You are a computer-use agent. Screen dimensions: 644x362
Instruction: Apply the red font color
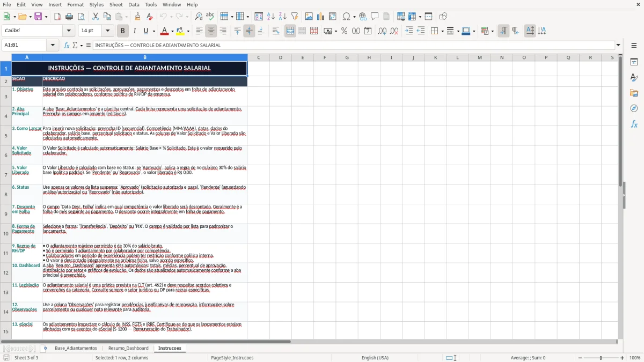[164, 31]
